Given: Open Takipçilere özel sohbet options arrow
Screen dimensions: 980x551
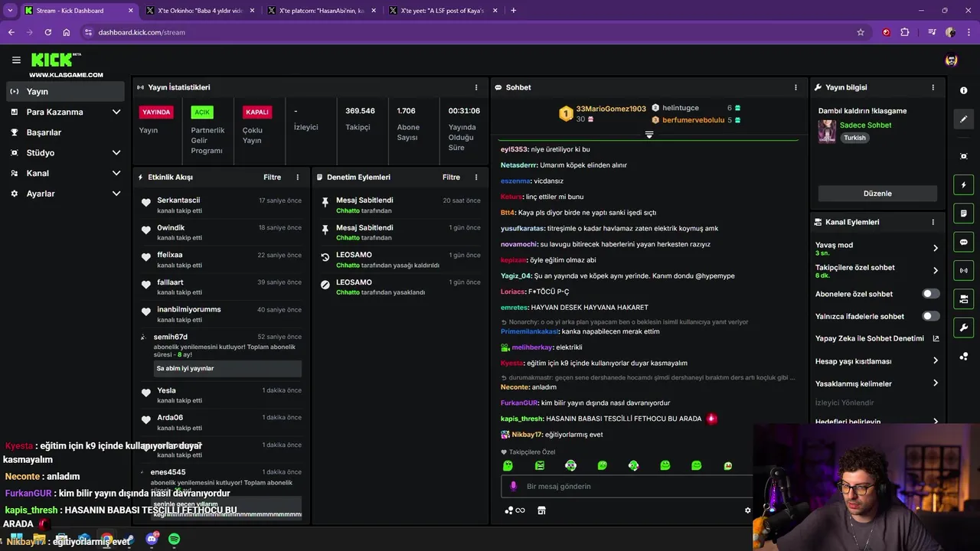Looking at the screenshot, I should pyautogui.click(x=935, y=270).
